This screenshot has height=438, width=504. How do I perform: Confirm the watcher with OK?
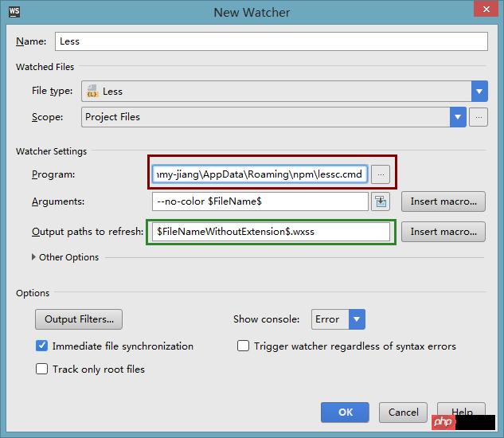click(x=345, y=413)
